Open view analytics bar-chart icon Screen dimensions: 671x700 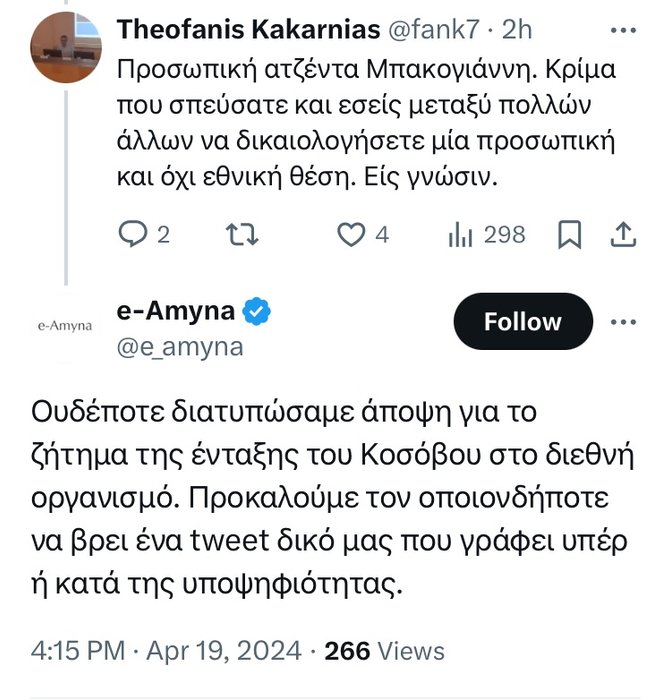click(x=460, y=234)
